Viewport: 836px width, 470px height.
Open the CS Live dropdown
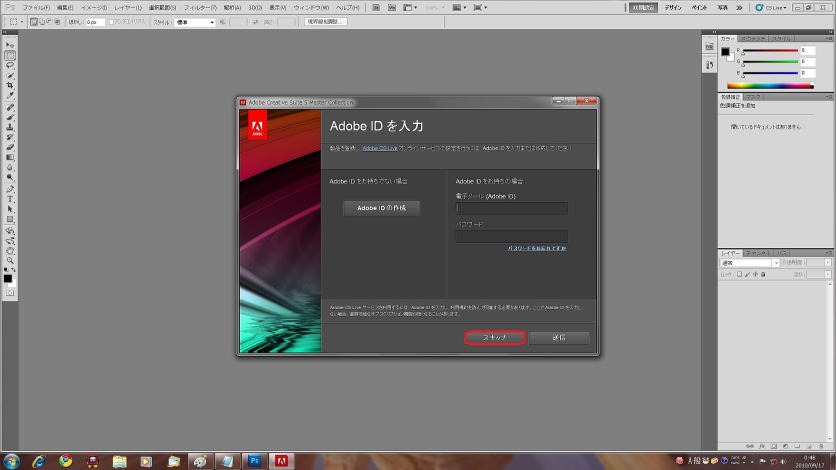(x=771, y=7)
